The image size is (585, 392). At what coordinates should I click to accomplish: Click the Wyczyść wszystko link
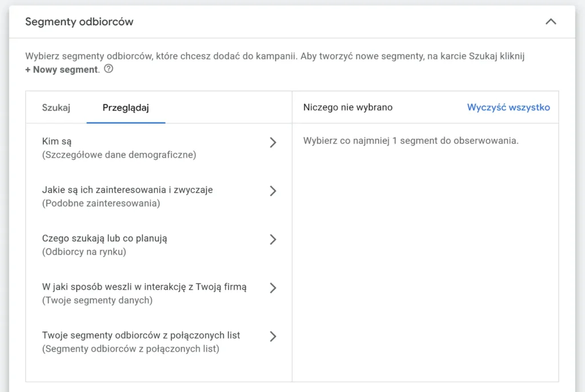(x=508, y=107)
